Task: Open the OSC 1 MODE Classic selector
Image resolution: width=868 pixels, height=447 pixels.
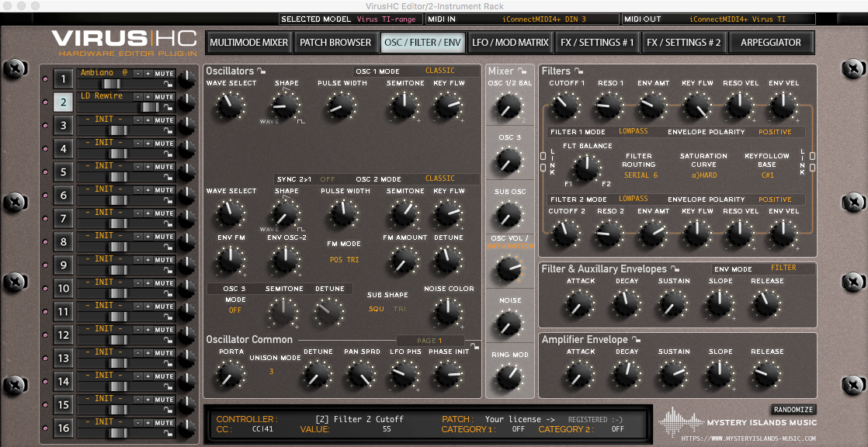Action: pos(439,71)
